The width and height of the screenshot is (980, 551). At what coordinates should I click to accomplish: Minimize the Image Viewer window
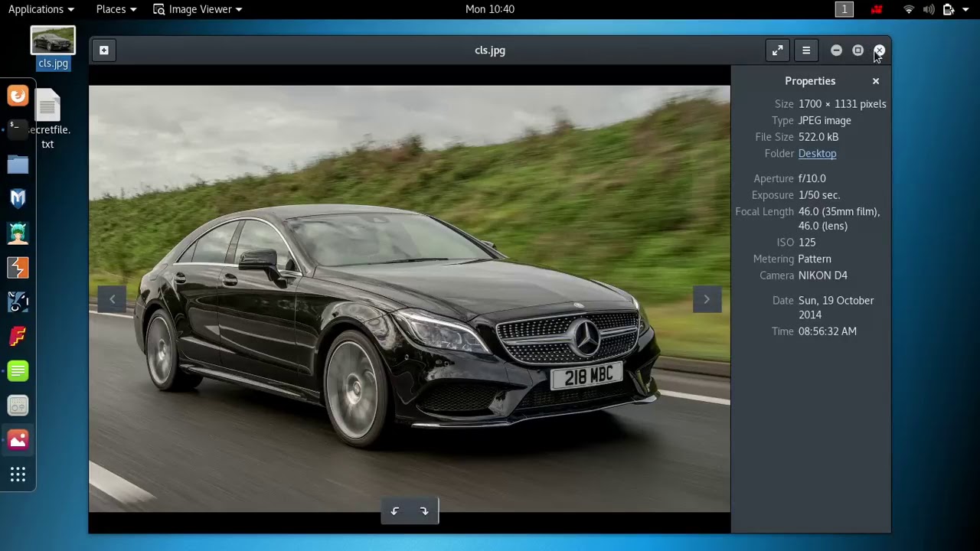coord(836,51)
